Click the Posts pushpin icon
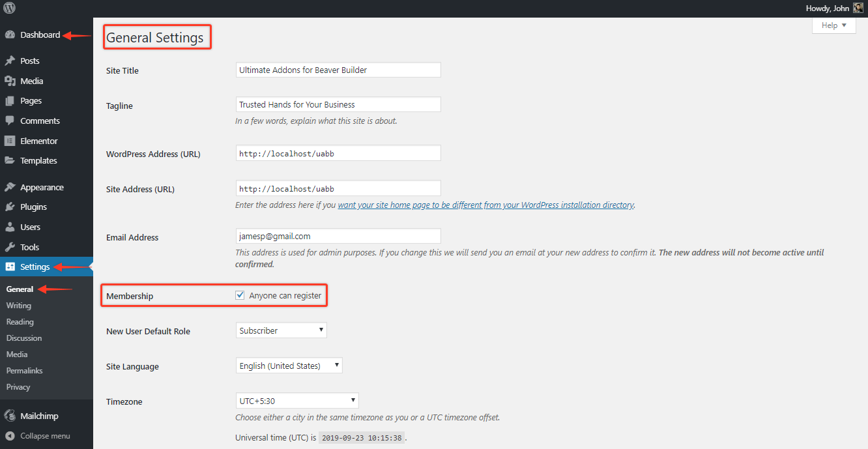This screenshot has width=868, height=449. pos(10,61)
